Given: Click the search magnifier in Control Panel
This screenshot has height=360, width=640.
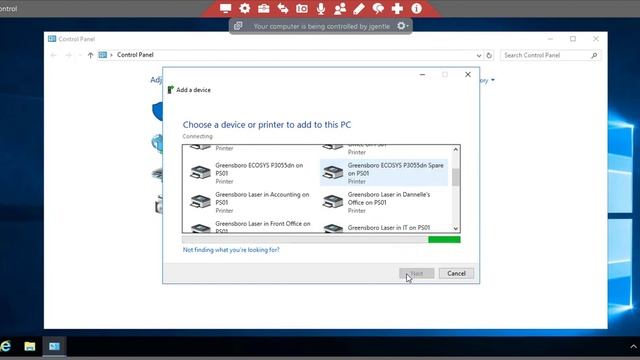Looking at the screenshot, I should point(594,55).
